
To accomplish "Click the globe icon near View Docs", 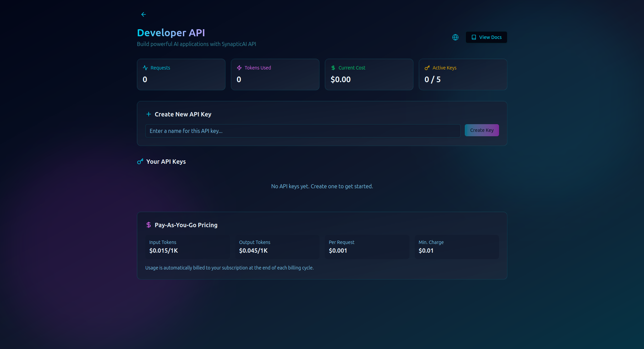I will 455,37.
